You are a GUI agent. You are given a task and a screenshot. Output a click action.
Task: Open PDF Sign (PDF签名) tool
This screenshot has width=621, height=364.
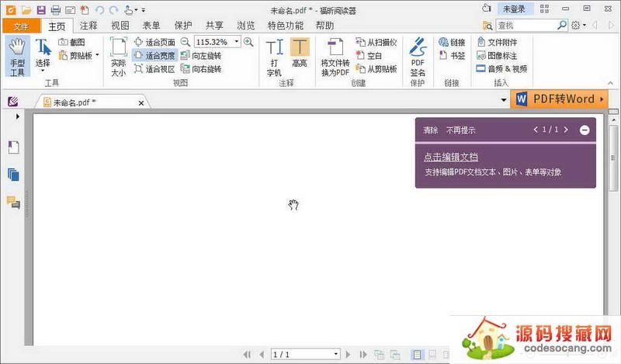click(x=418, y=56)
